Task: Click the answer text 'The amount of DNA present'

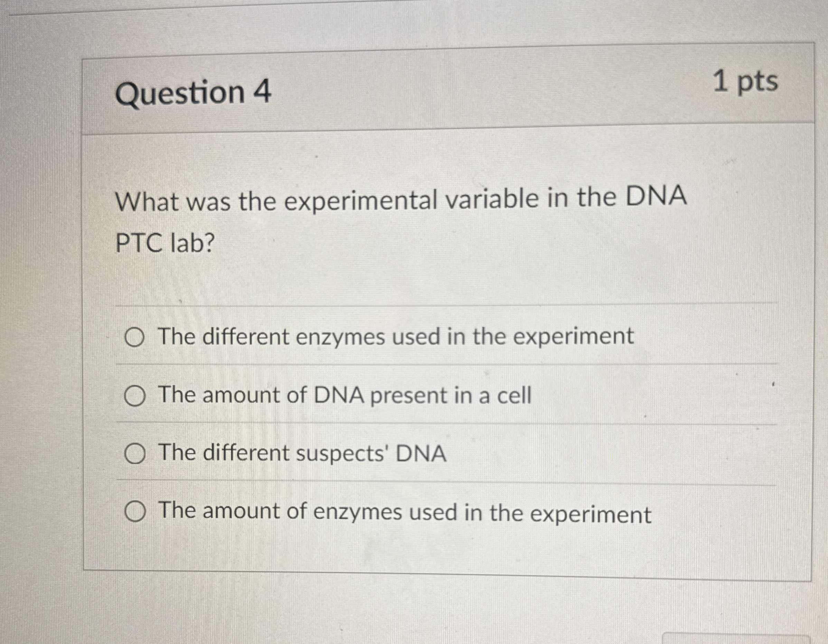Action: pyautogui.click(x=345, y=395)
